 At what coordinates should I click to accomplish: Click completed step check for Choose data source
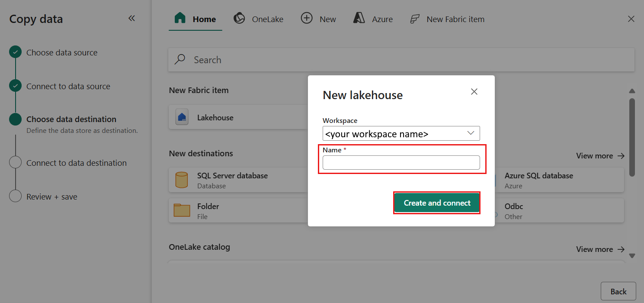[15, 52]
